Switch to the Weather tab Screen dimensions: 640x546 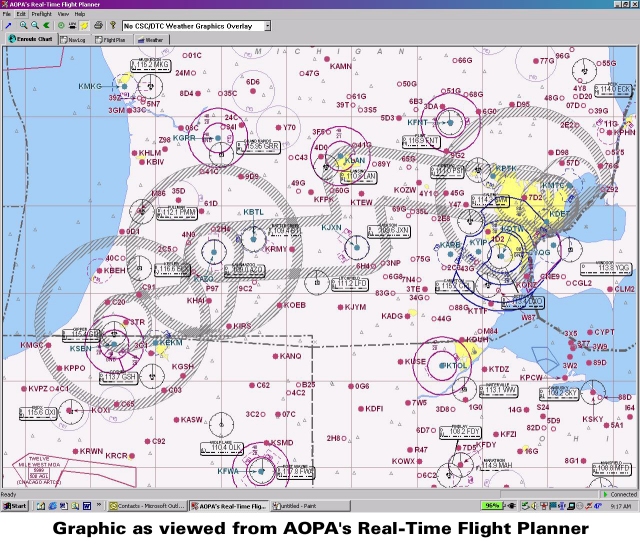tap(150, 40)
